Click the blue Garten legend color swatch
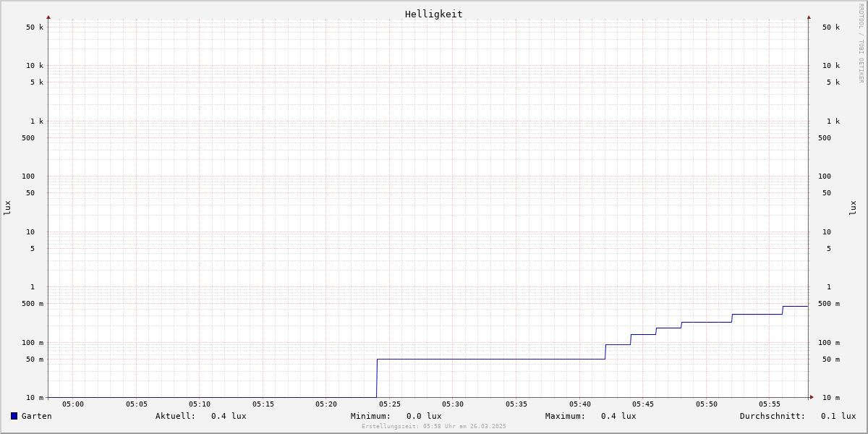This screenshot has width=868, height=434. pyautogui.click(x=14, y=416)
